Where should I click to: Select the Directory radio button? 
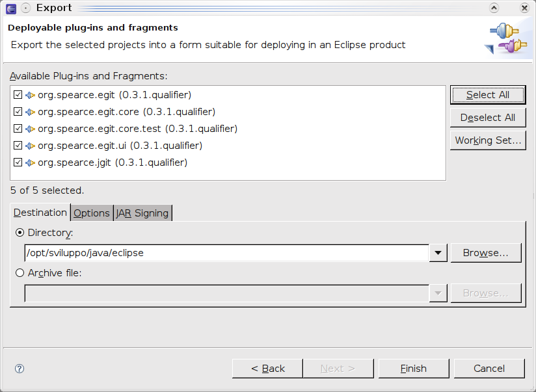click(x=20, y=233)
